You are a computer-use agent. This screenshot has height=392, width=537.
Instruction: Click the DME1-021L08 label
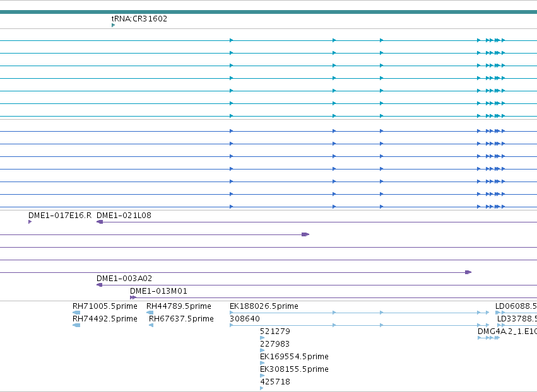(124, 216)
